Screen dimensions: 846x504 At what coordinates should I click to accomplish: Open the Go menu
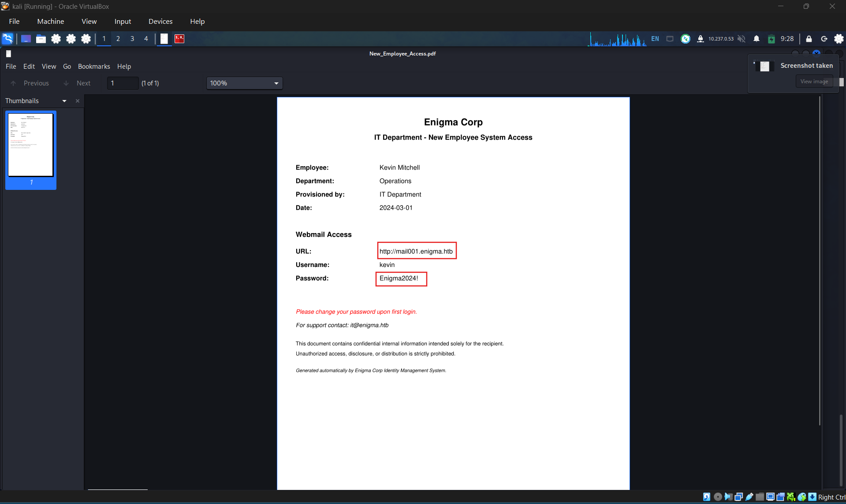(67, 67)
